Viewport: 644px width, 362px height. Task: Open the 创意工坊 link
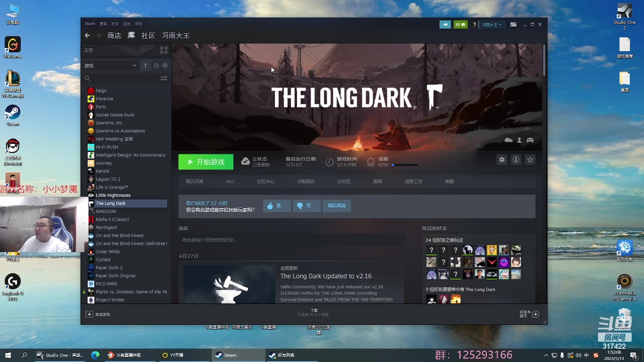click(x=414, y=182)
